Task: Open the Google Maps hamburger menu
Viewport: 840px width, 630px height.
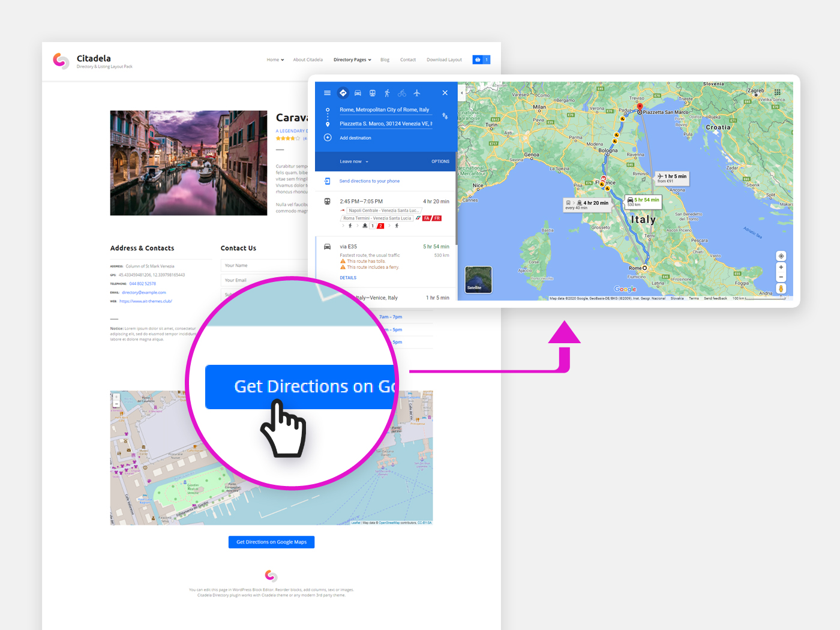Action: 327,93
